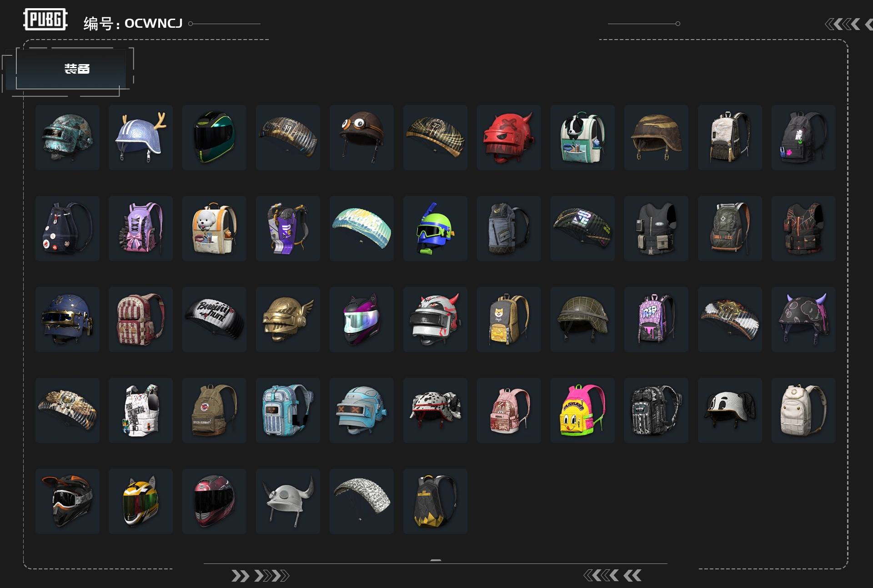Select light blue helmet with orange X visor
Viewport: 873px width, 588px height.
point(362,410)
